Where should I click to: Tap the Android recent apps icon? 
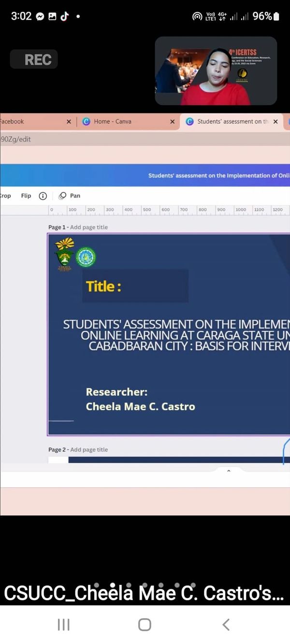(x=64, y=625)
